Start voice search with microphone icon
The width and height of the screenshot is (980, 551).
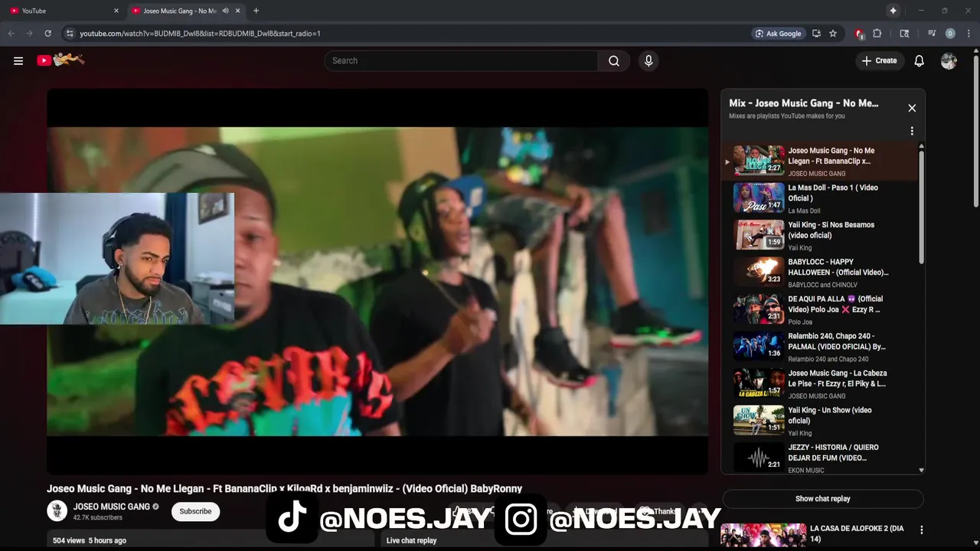click(x=648, y=60)
